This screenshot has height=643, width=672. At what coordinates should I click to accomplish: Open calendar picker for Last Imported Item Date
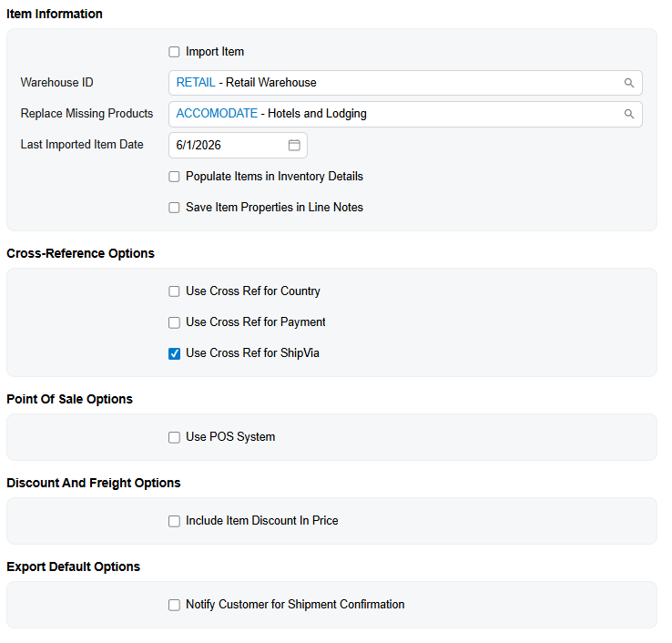[x=294, y=146]
